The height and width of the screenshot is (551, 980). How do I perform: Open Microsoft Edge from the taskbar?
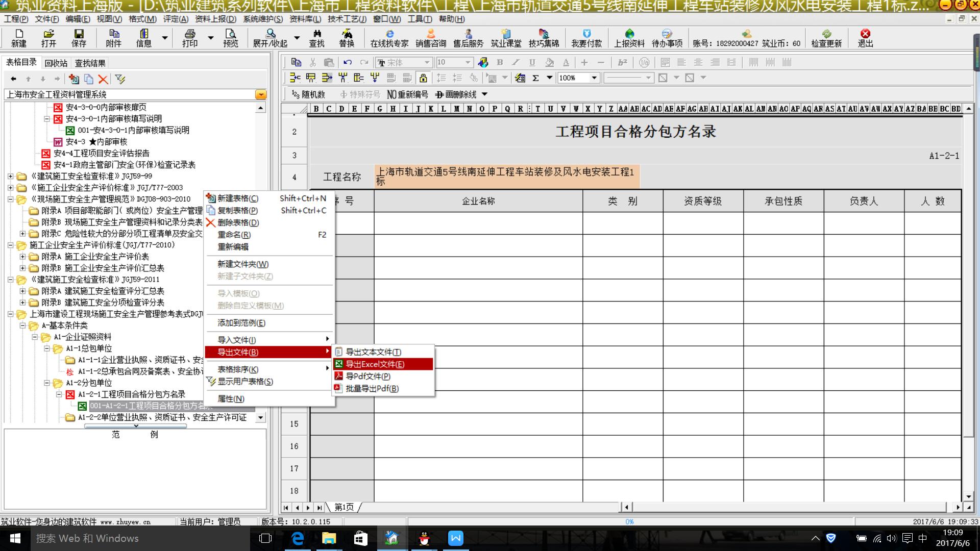pyautogui.click(x=297, y=538)
